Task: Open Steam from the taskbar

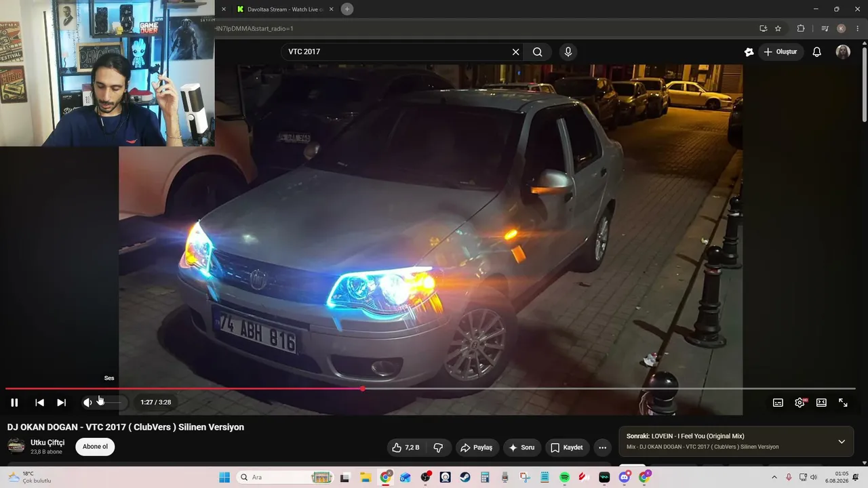Action: tap(465, 477)
